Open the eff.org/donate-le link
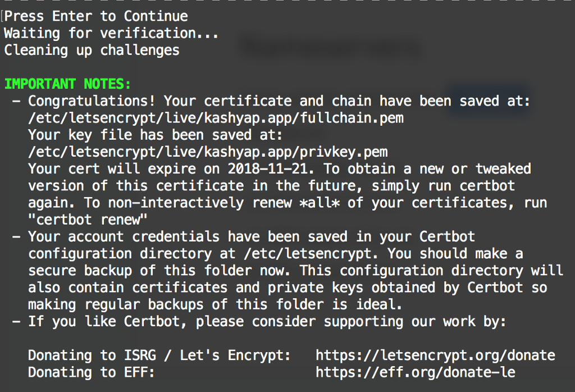 (x=415, y=372)
